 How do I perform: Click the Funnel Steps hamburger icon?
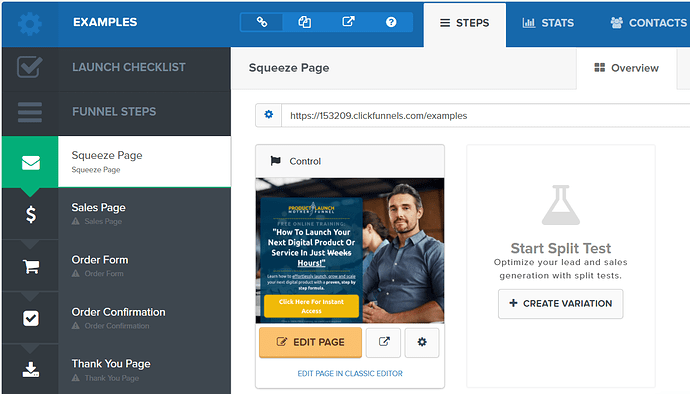point(30,112)
